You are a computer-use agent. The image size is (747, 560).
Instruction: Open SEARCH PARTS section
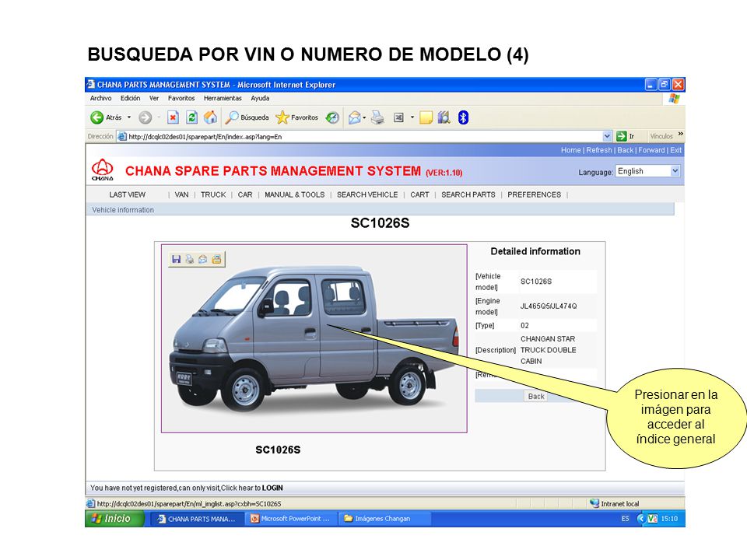[x=468, y=194]
